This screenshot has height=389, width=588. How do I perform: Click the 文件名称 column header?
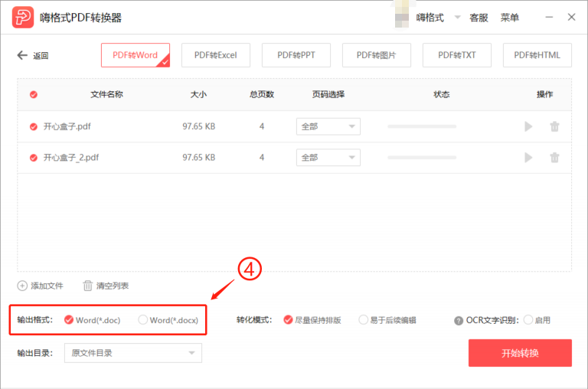[x=107, y=94]
